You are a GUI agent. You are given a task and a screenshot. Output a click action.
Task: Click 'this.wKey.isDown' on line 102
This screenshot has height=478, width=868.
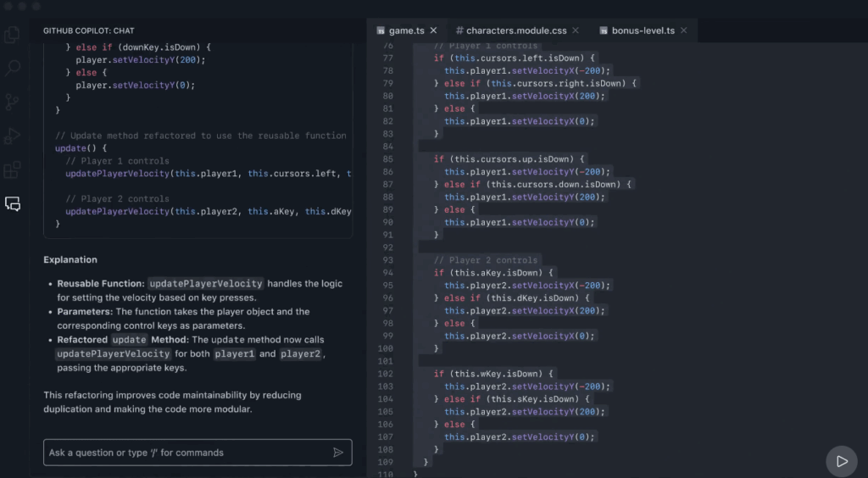[495, 374]
